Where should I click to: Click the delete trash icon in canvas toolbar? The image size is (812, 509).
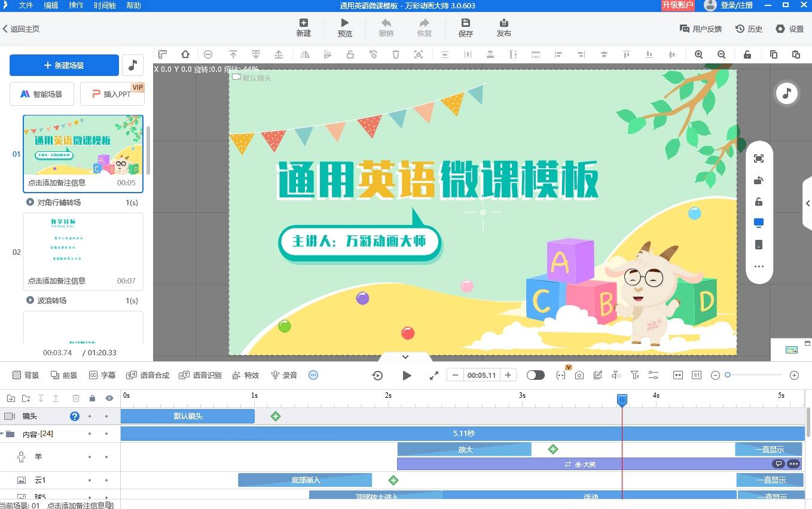[x=396, y=54]
